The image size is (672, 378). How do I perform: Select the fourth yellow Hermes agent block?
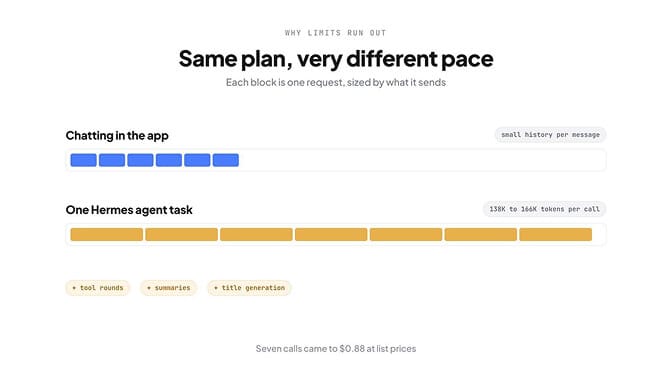331,234
